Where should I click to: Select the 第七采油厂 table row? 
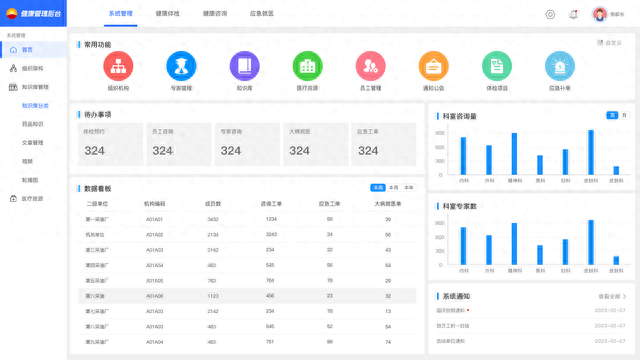(x=247, y=311)
